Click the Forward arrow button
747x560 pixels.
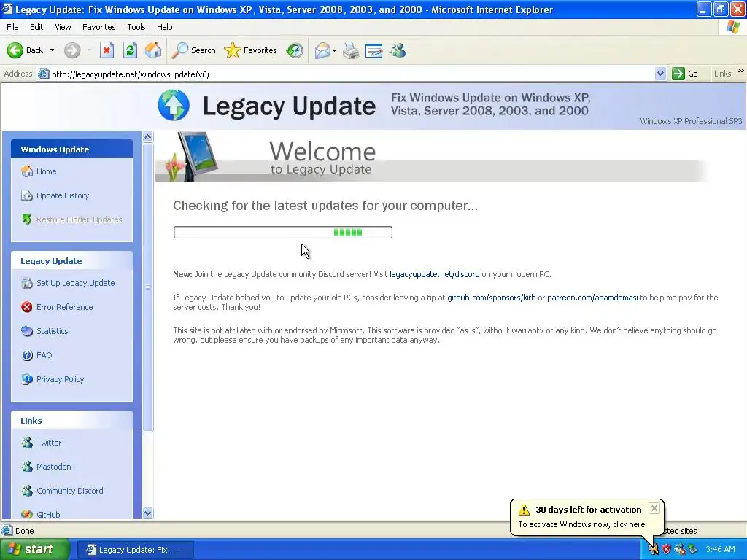pyautogui.click(x=72, y=50)
